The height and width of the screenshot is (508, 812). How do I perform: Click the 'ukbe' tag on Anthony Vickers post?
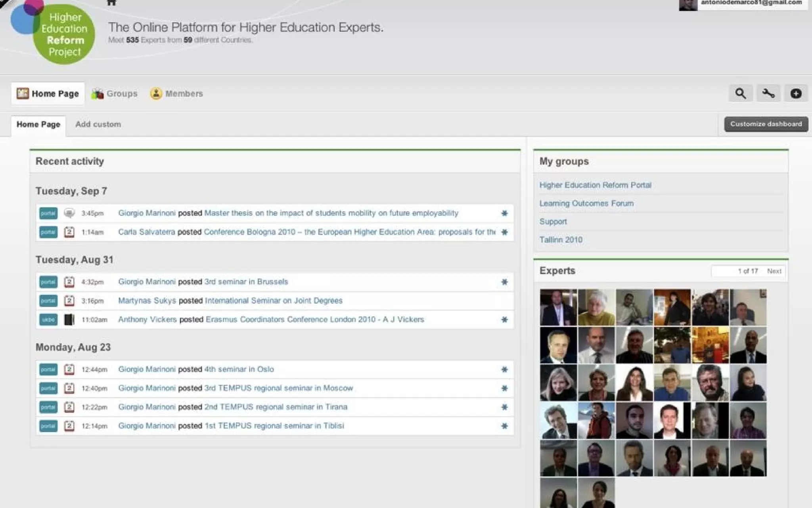click(48, 319)
